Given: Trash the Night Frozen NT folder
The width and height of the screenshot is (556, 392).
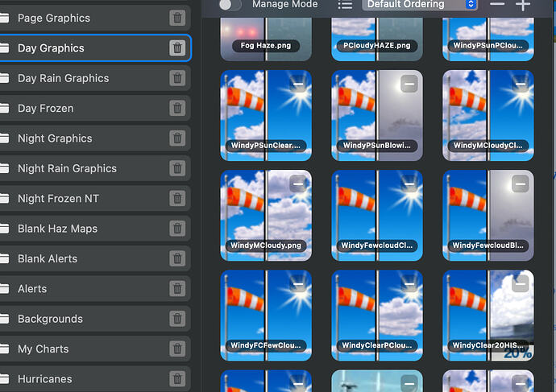Looking at the screenshot, I should 177,198.
